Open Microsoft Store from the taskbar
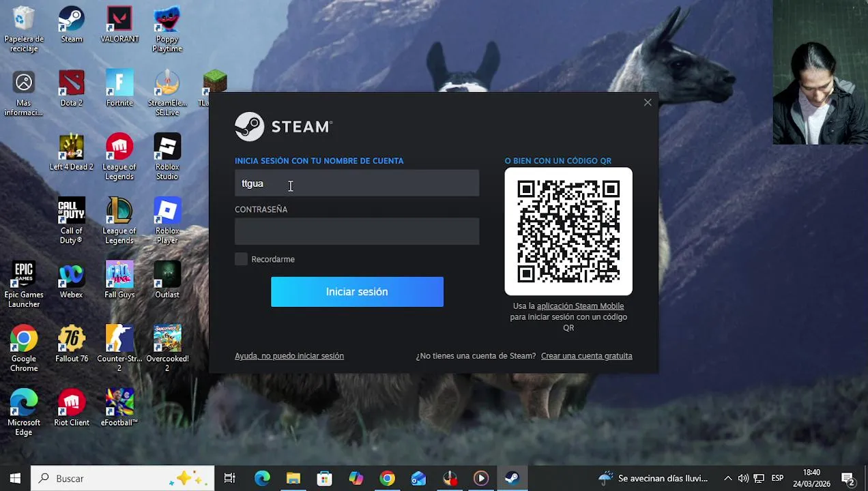Viewport: 868px width, 491px height. click(325, 478)
